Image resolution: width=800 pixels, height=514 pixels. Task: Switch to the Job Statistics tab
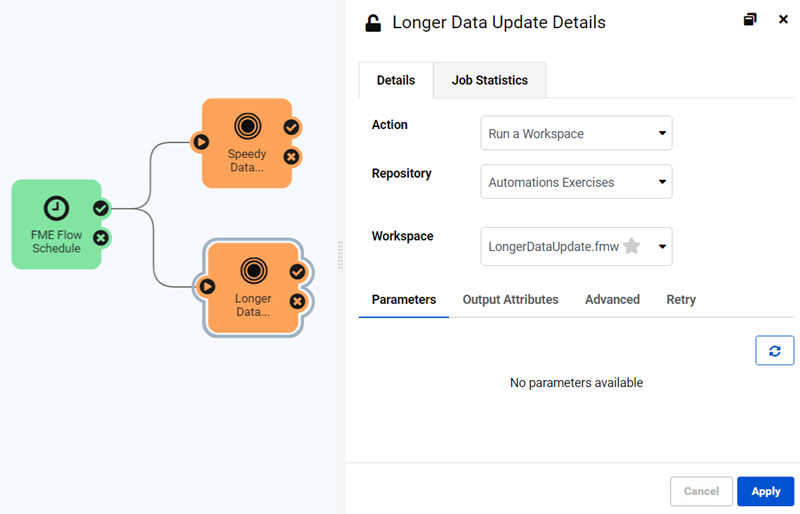(x=489, y=80)
